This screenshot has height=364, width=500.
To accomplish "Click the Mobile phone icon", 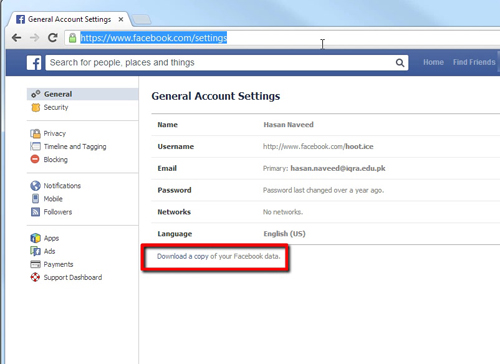I will [35, 199].
